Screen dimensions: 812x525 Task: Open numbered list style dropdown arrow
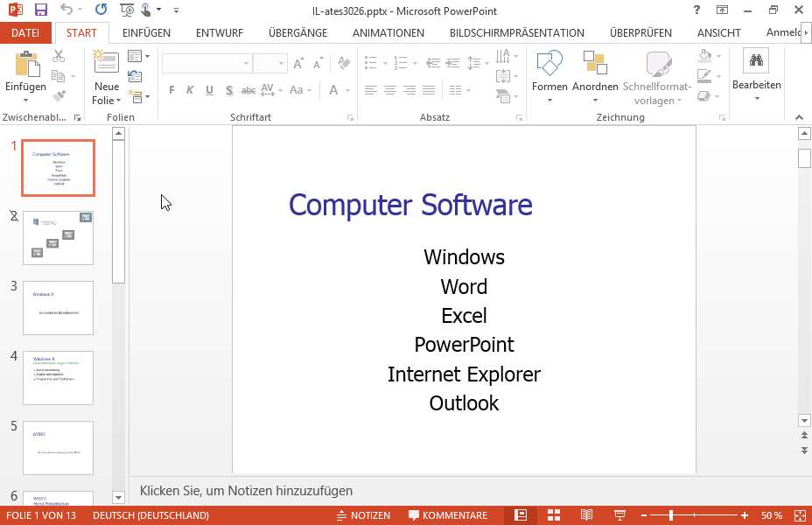(x=416, y=64)
